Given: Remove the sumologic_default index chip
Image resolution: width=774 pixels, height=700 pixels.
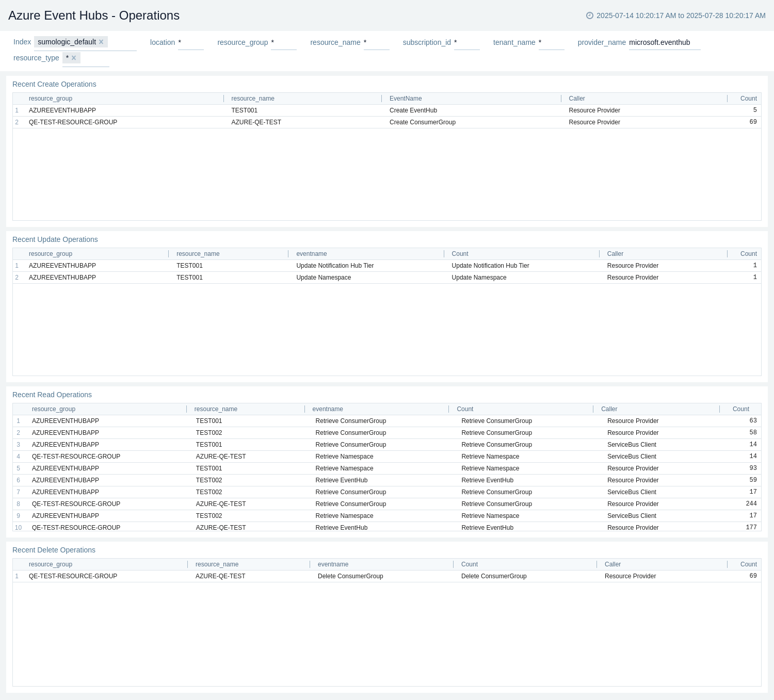Looking at the screenshot, I should click(x=101, y=42).
